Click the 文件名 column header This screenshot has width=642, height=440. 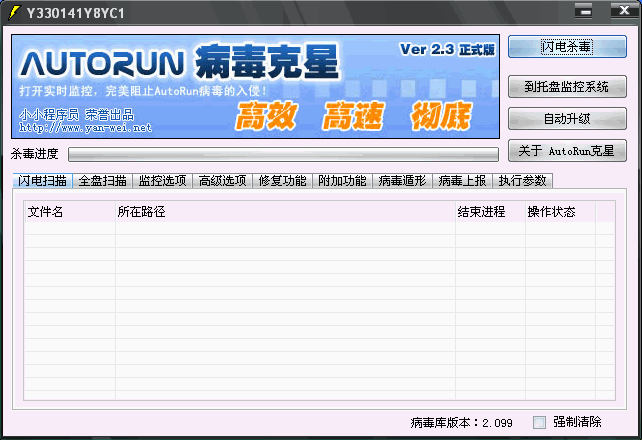(70, 212)
